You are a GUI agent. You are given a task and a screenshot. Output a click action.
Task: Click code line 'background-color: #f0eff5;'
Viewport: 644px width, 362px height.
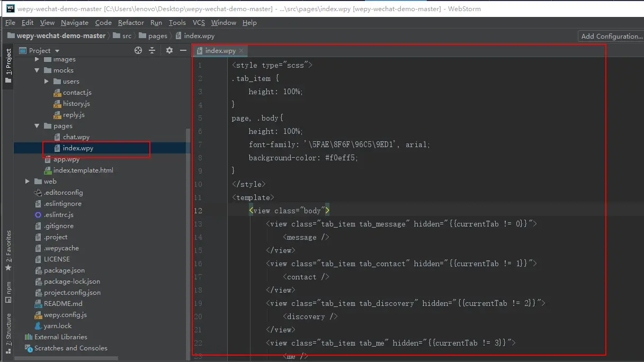303,158
